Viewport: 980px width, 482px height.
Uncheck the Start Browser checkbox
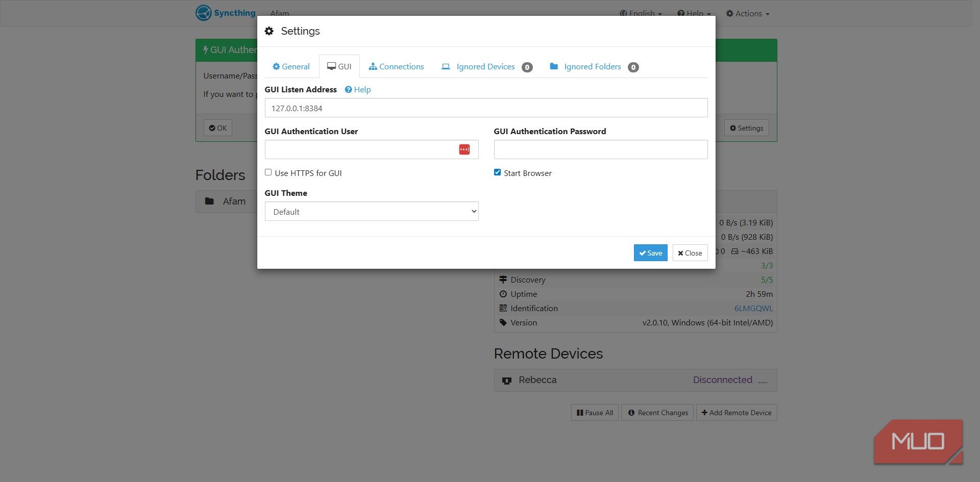(x=497, y=172)
